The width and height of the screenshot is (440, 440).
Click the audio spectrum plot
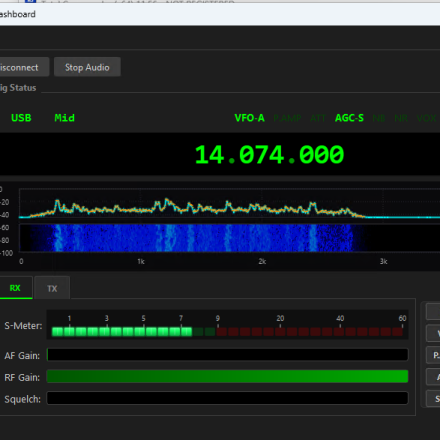pyautogui.click(x=229, y=205)
